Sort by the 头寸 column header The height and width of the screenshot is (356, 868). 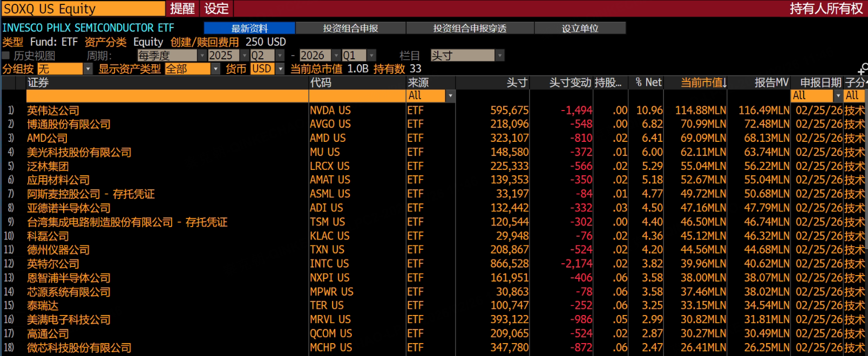(x=493, y=83)
